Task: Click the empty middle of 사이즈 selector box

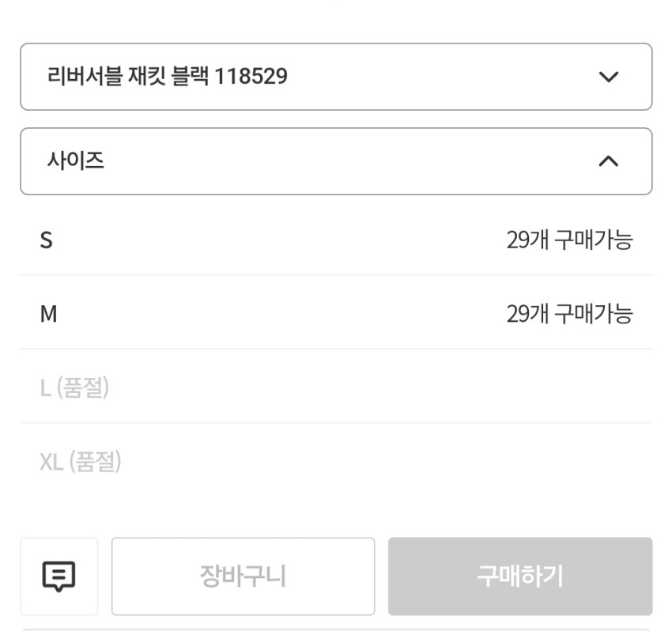Action: click(x=336, y=161)
